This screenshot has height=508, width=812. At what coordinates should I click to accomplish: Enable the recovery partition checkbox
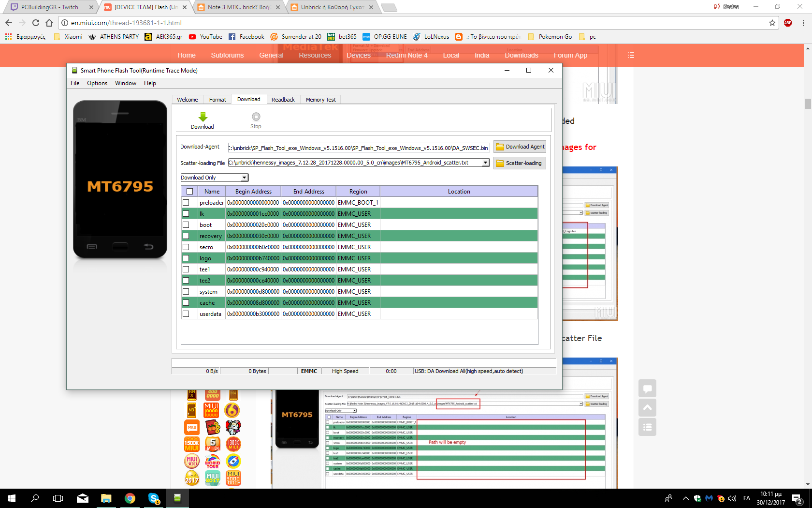186,236
